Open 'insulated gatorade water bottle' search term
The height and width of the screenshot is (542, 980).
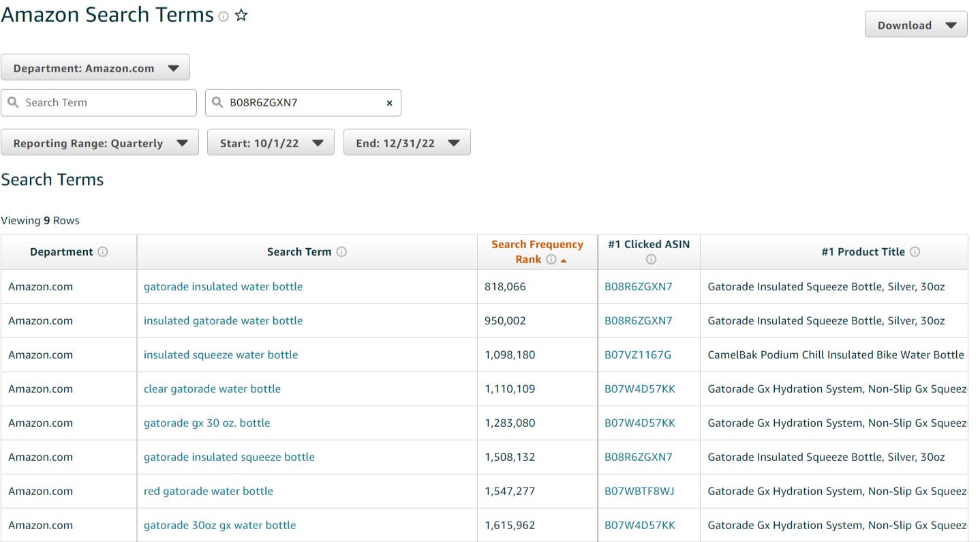point(223,320)
